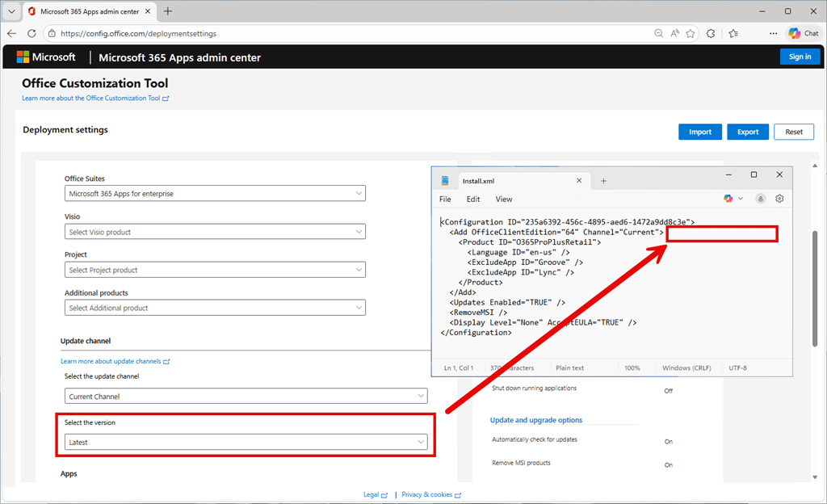Open the Current Channel update channel dropdown
Image resolution: width=827 pixels, height=504 pixels.
[x=246, y=397]
